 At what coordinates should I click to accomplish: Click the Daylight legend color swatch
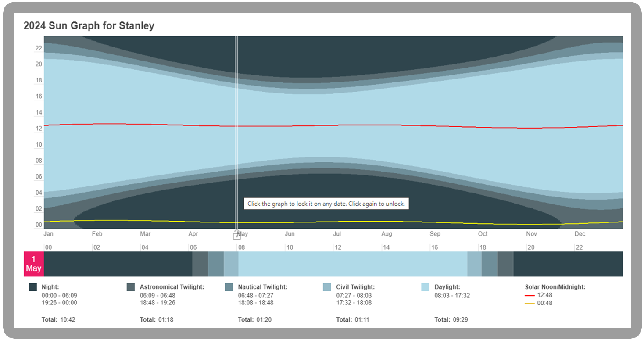coord(426,287)
